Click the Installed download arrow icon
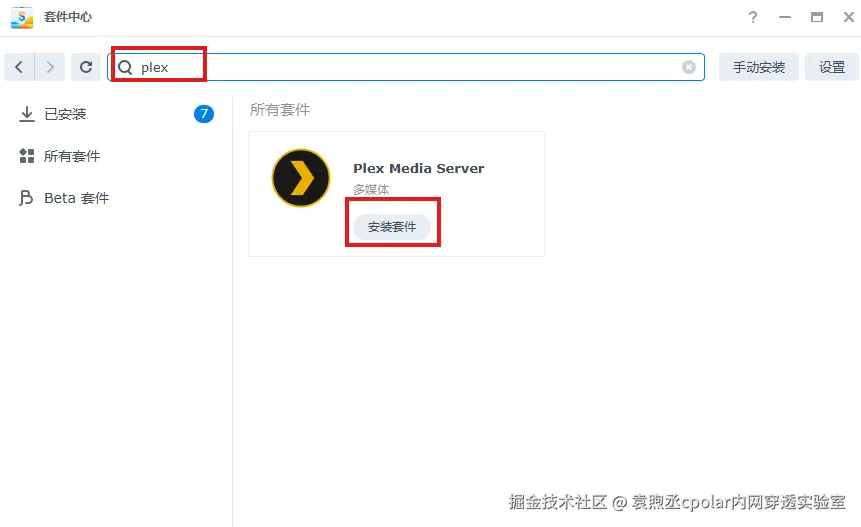The height and width of the screenshot is (527, 861). pos(26,114)
